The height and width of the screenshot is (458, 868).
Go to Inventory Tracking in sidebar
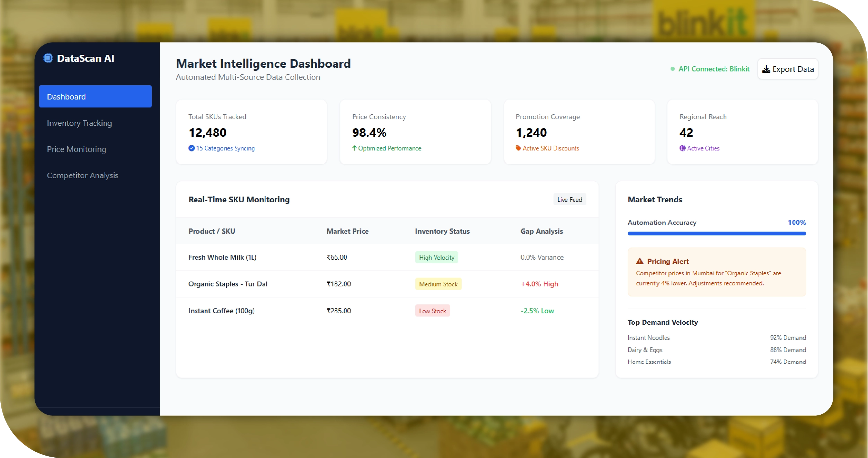(79, 123)
